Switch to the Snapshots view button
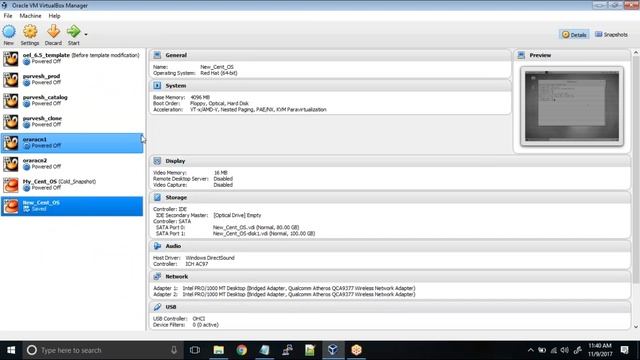 pos(611,35)
